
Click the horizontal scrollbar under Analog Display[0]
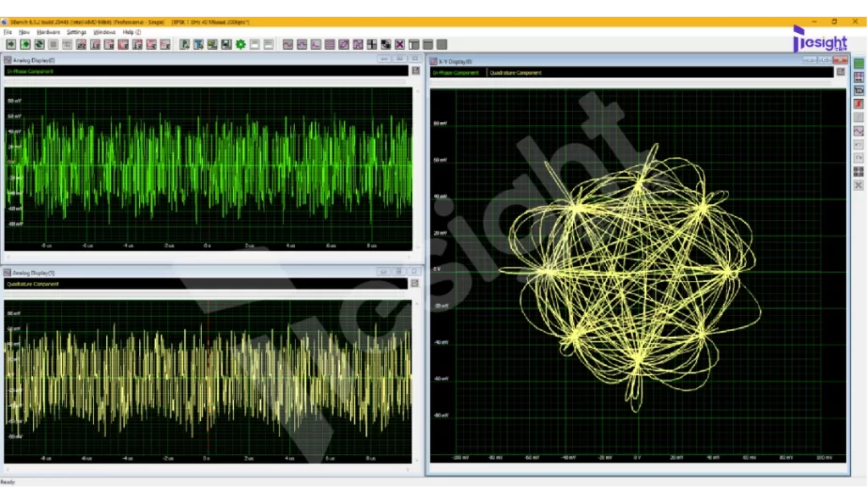tap(209, 257)
